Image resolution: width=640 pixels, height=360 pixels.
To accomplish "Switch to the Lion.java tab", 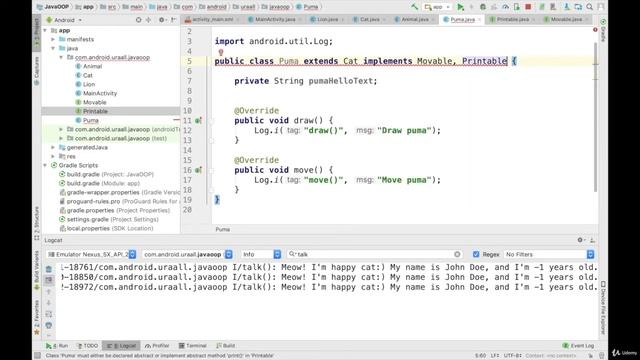I will tap(327, 20).
